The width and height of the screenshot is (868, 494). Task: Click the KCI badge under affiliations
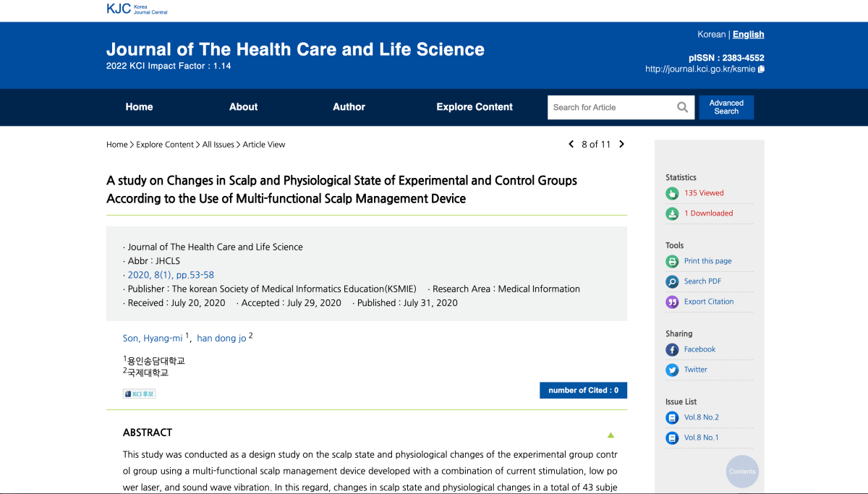[139, 393]
